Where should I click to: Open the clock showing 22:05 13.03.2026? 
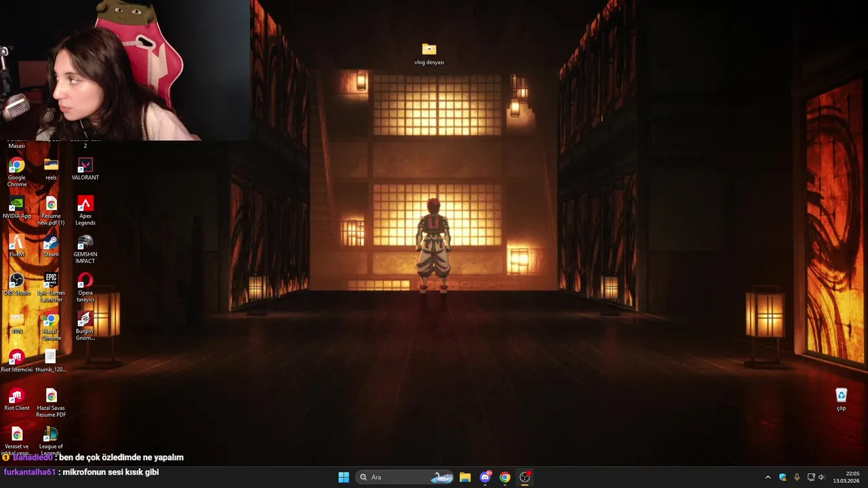[x=848, y=477]
